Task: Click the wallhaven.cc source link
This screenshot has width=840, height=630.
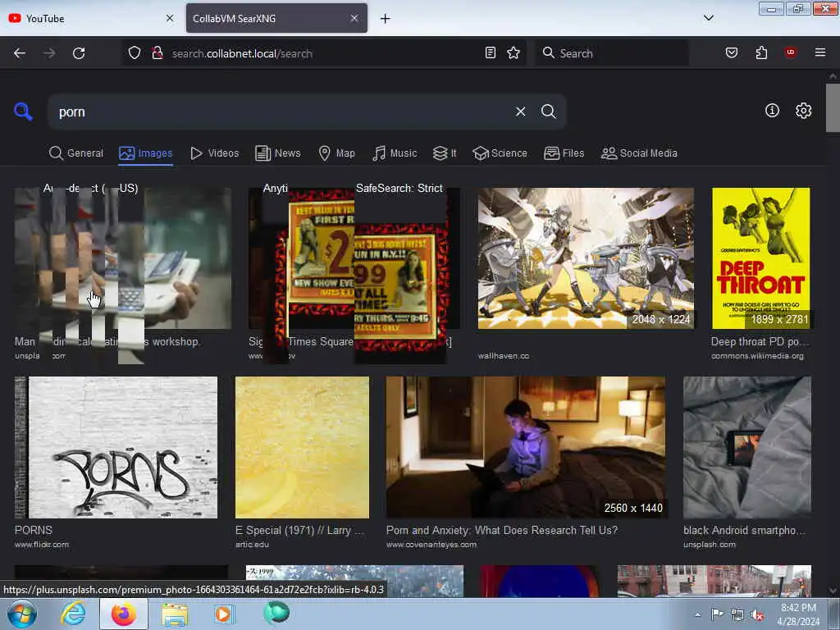Action: tap(504, 356)
